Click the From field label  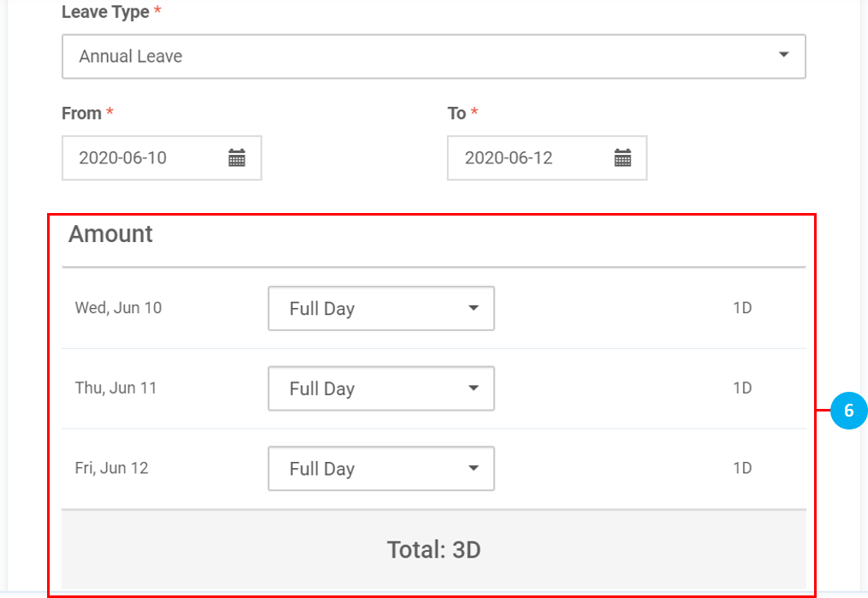coord(81,113)
